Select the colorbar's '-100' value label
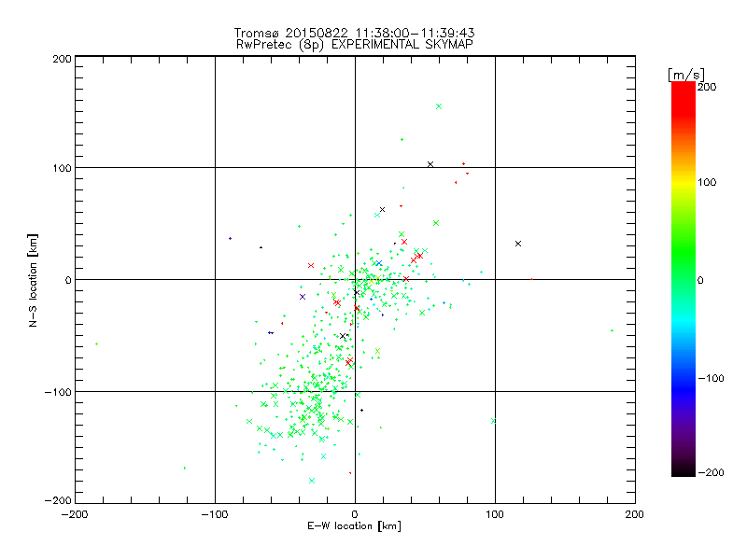 pyautogui.click(x=711, y=378)
